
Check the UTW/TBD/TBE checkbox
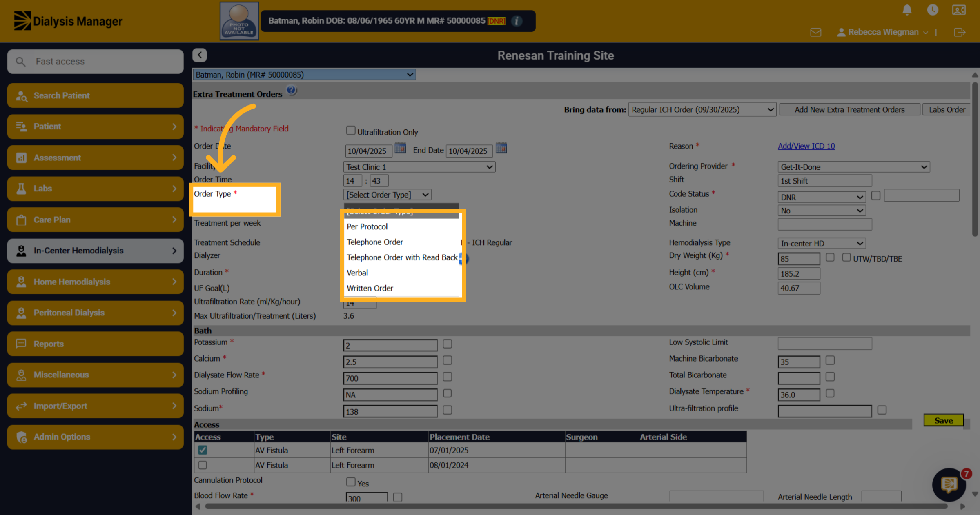click(x=846, y=257)
